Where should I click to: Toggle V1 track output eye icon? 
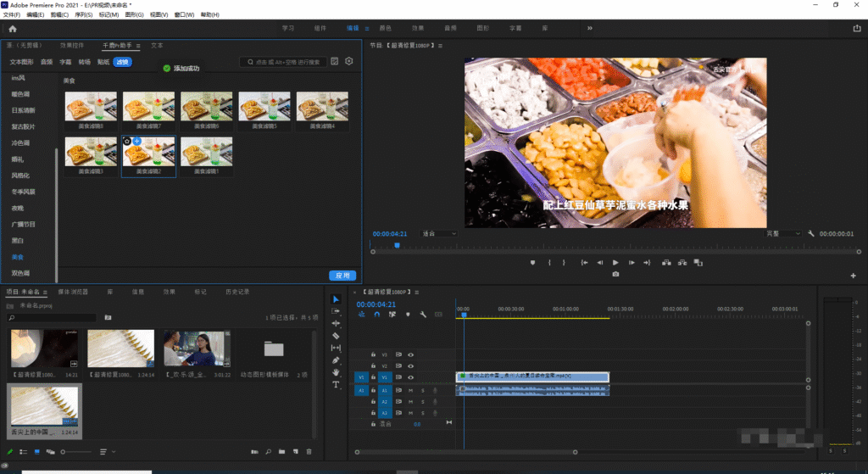point(411,377)
